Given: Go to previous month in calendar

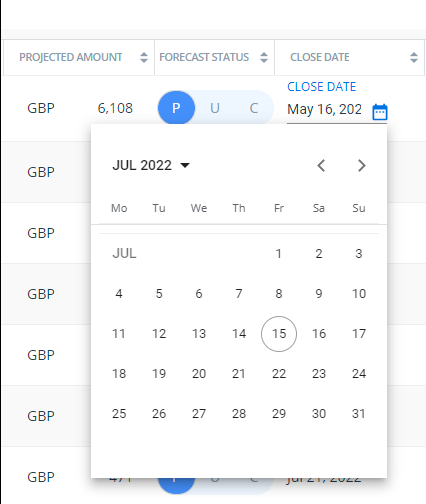Looking at the screenshot, I should pyautogui.click(x=321, y=165).
